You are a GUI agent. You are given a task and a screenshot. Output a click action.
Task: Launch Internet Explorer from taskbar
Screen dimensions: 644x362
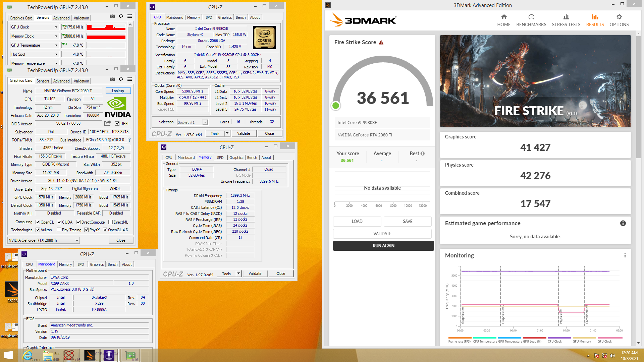(28, 355)
